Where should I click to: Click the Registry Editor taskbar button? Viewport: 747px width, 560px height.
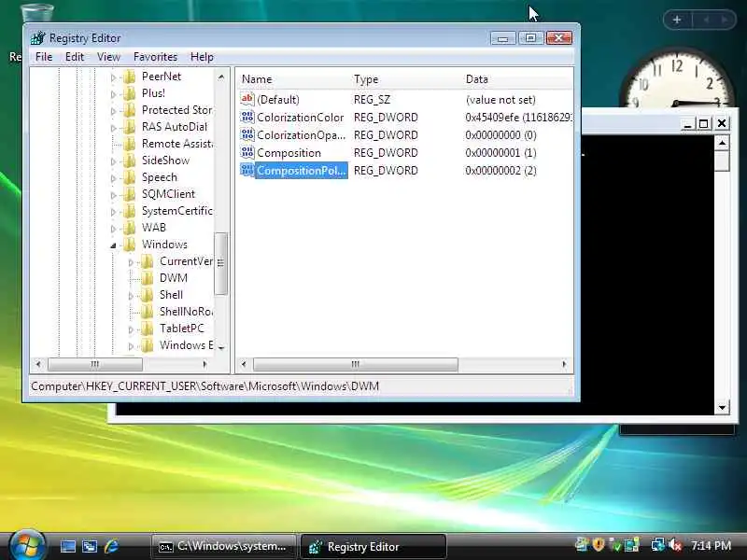[x=373, y=547]
